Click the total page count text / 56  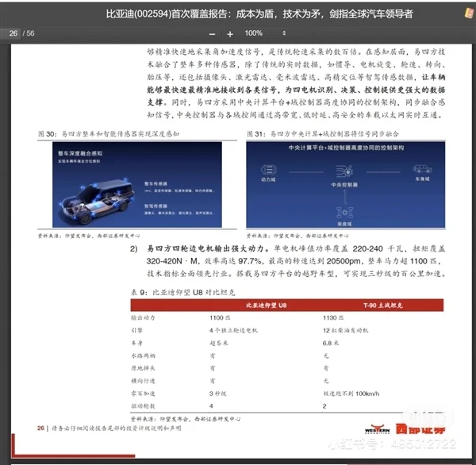tap(29, 33)
